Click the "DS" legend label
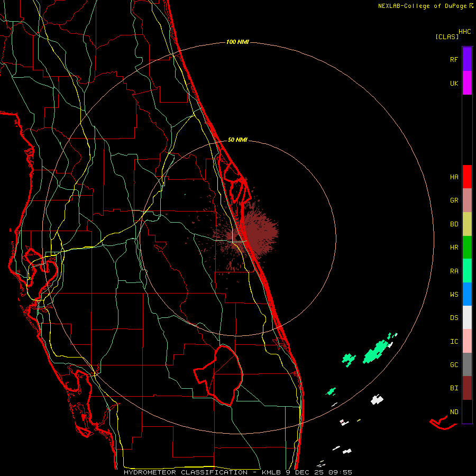 [x=454, y=318]
